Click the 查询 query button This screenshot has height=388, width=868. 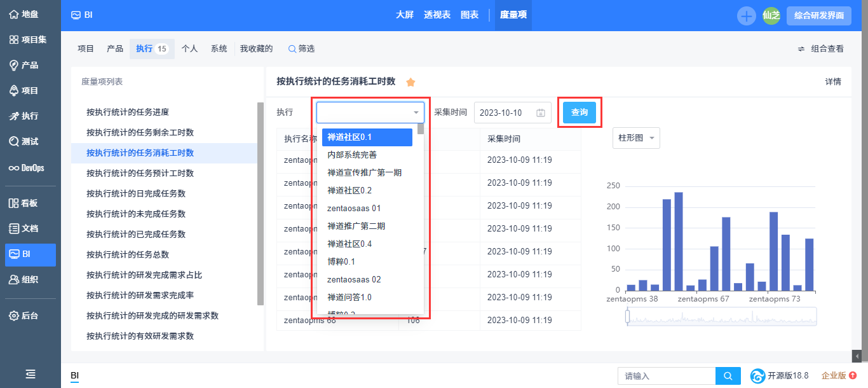(x=580, y=113)
